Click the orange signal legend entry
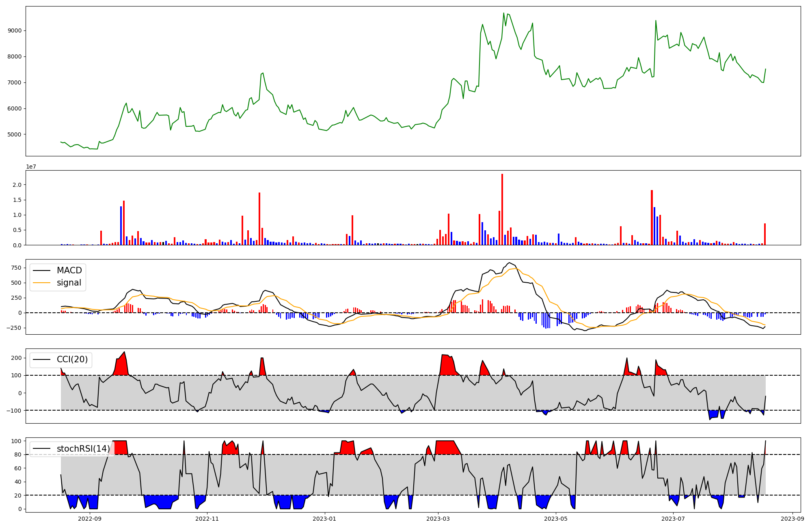 (69, 283)
